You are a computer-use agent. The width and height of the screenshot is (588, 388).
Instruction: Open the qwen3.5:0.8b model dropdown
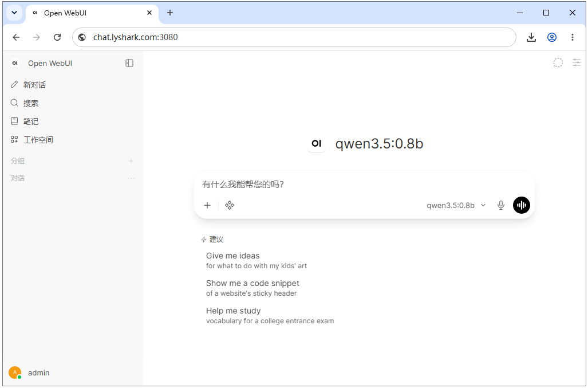pyautogui.click(x=456, y=205)
